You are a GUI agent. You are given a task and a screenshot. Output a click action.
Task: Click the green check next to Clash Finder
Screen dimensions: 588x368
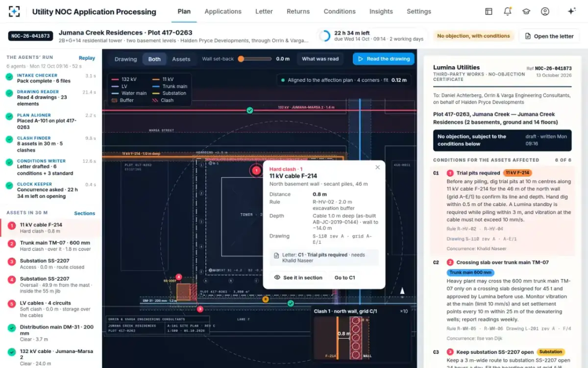click(x=9, y=140)
